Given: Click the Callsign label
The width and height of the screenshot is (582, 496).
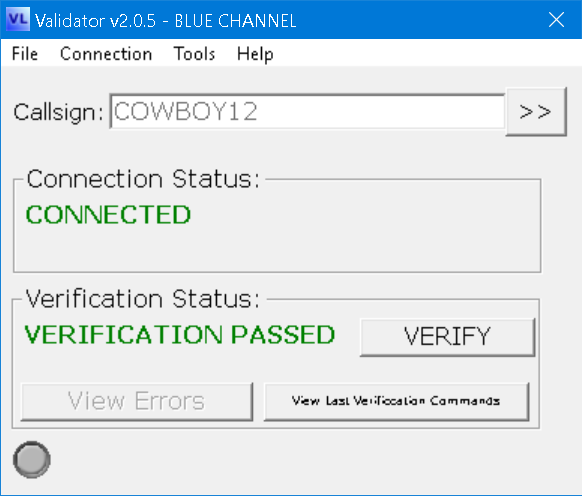Looking at the screenshot, I should [x=58, y=112].
